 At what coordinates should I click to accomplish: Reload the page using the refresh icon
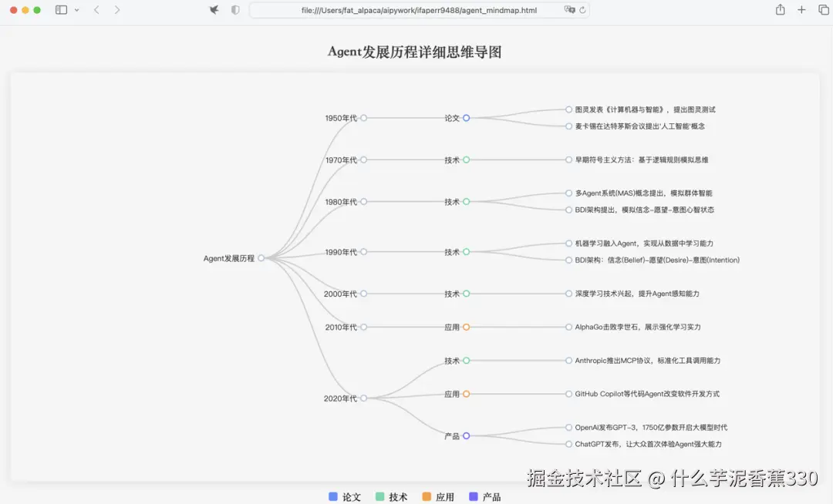583,11
